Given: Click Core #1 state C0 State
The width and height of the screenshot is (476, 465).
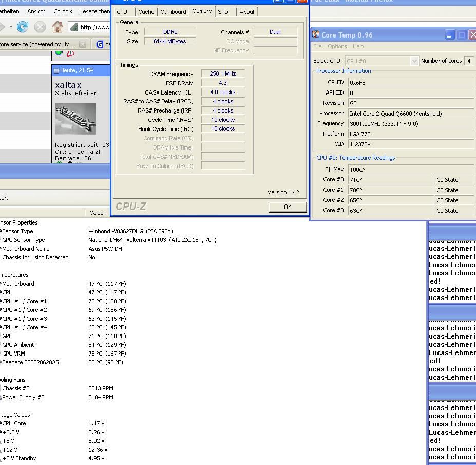Looking at the screenshot, I should click(455, 190).
